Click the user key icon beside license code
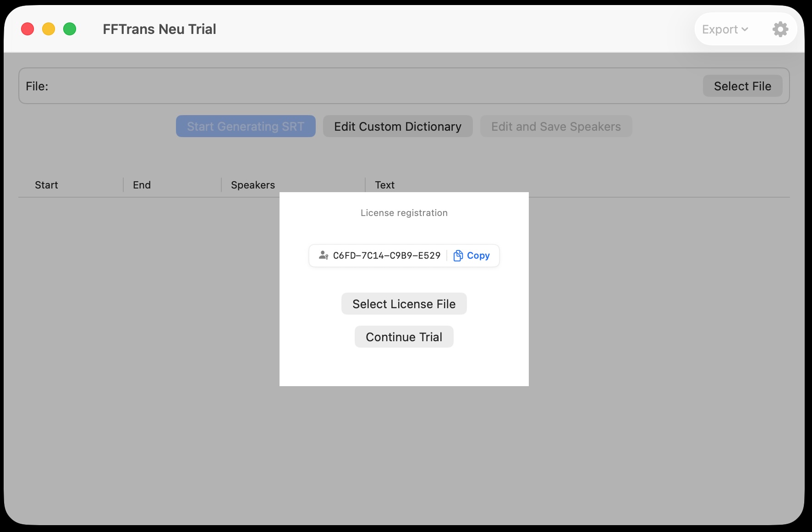Viewport: 812px width, 532px height. (324, 255)
